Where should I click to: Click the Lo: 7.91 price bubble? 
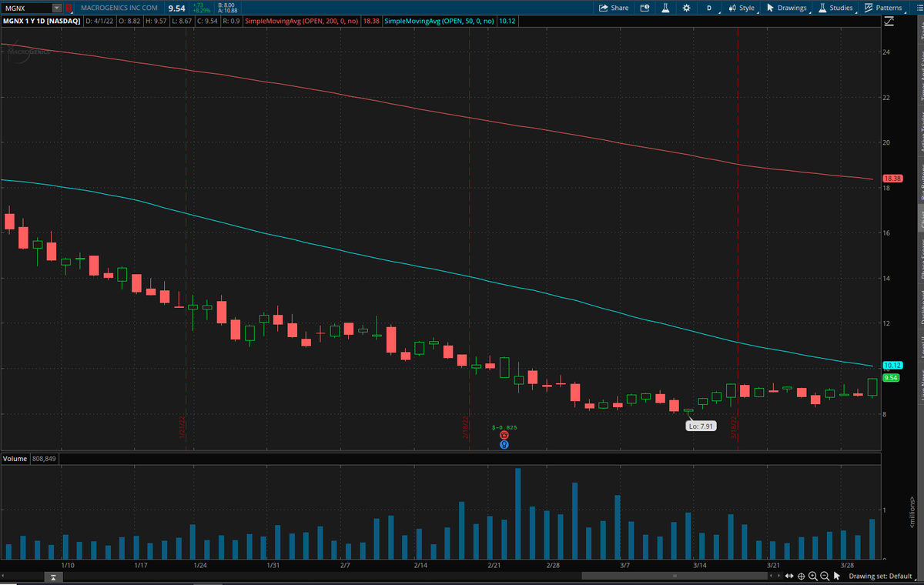tap(702, 425)
